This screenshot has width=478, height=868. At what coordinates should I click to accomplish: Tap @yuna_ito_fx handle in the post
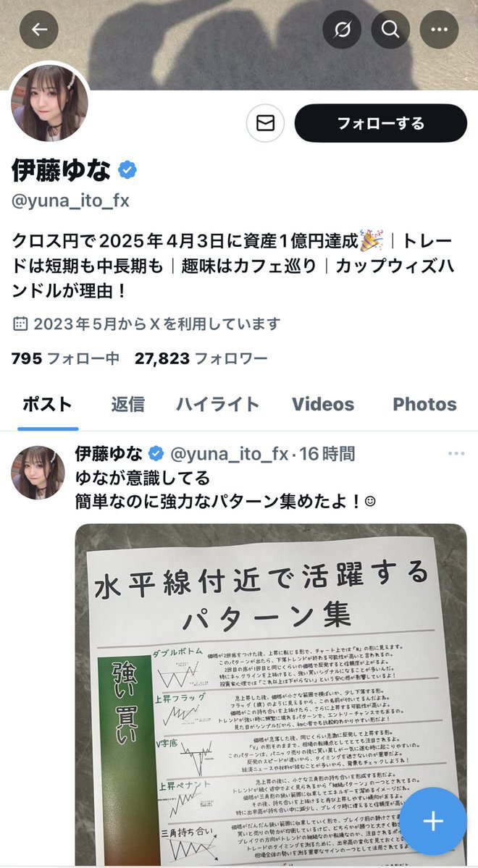point(230,455)
